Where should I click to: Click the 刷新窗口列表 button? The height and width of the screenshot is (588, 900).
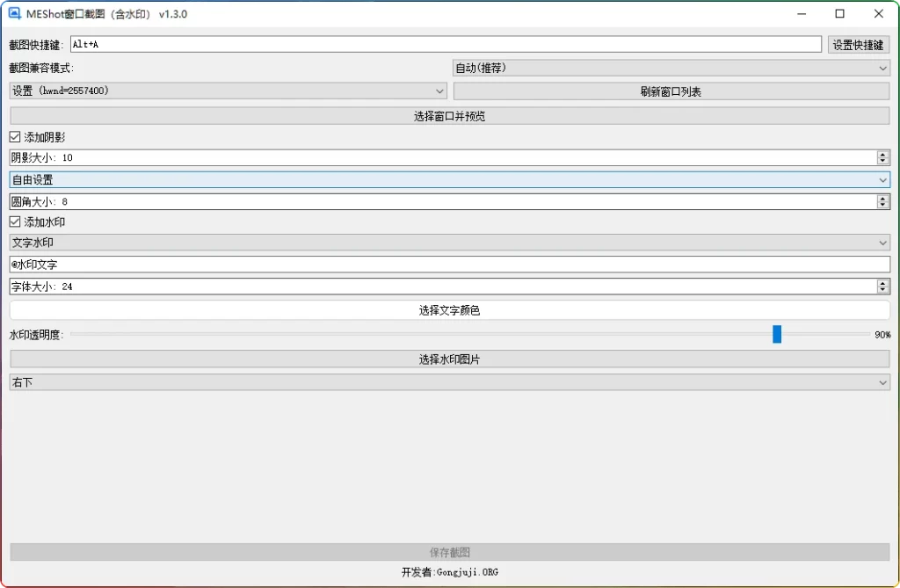coord(671,91)
